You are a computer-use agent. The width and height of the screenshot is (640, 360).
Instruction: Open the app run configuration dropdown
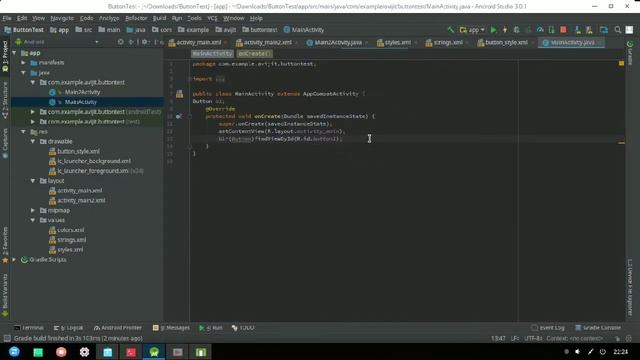point(472,30)
